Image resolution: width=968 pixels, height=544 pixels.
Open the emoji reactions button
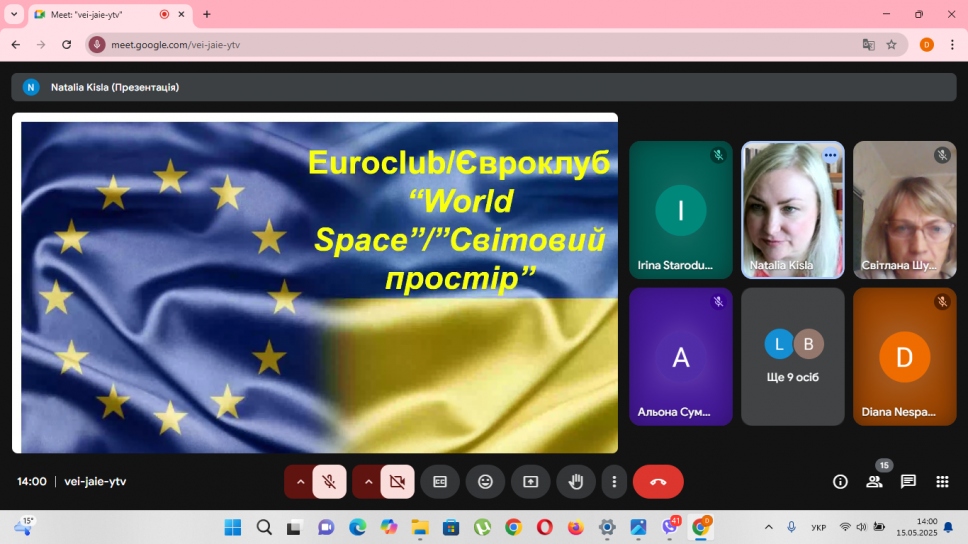pos(485,482)
